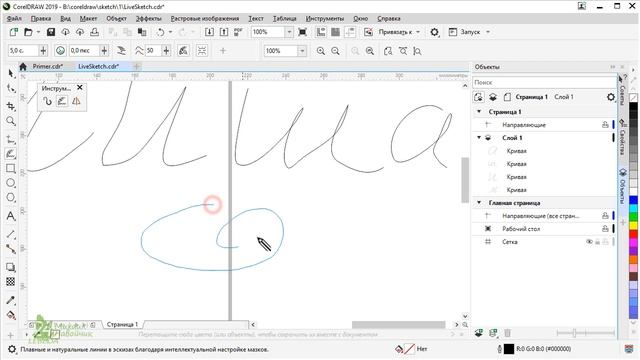
Task: Activate the LiveSketch tool in the toolbox
Action: click(11, 154)
